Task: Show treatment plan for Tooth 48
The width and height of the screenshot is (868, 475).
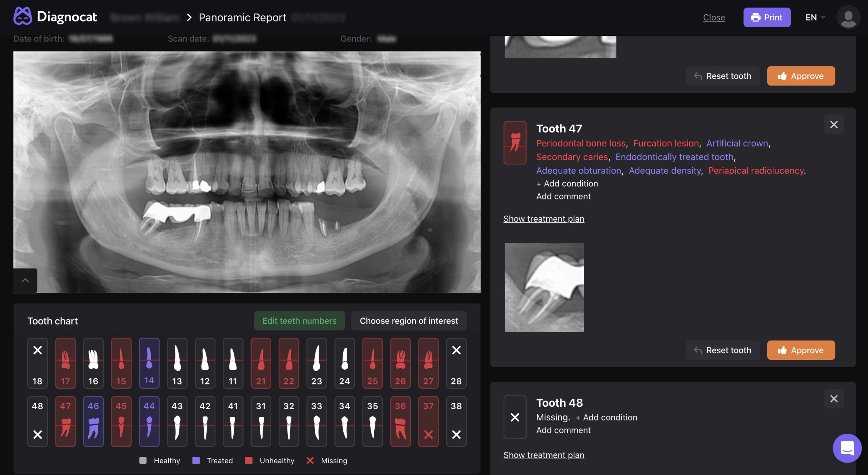Action: tap(544, 455)
